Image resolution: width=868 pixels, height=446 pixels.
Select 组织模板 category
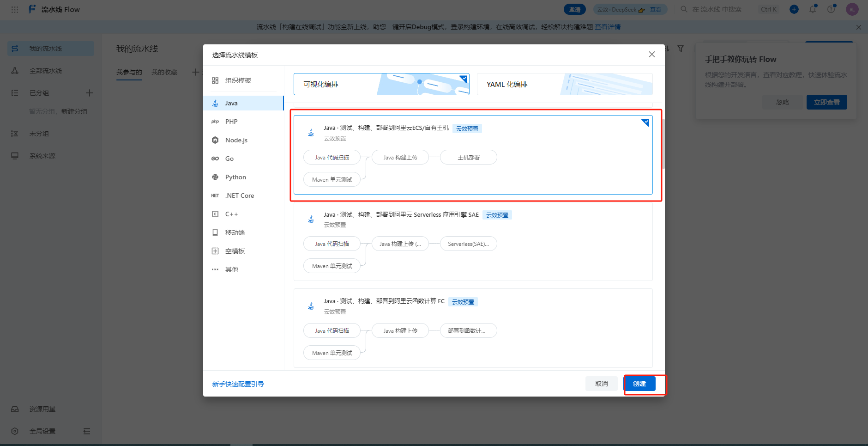[x=243, y=80]
